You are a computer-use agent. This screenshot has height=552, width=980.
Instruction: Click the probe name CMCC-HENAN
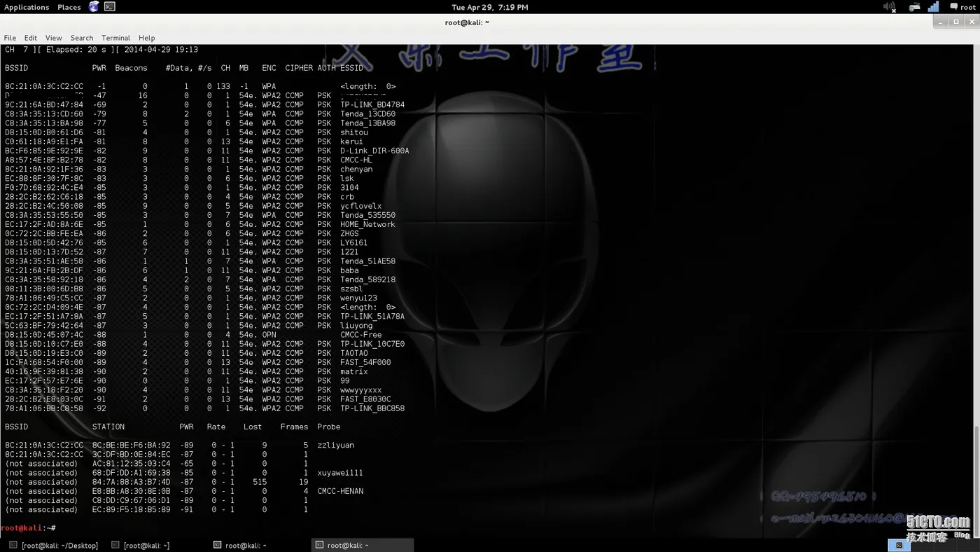pyautogui.click(x=340, y=491)
